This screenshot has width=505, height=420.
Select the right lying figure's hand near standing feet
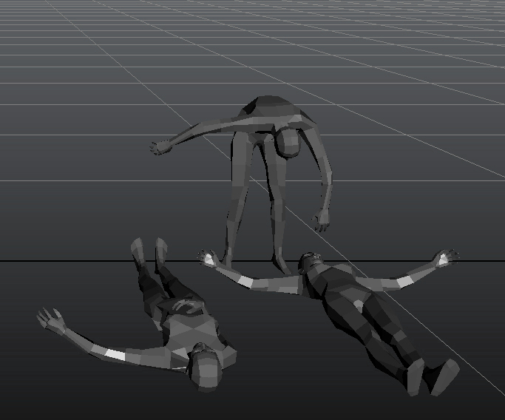tap(208, 257)
